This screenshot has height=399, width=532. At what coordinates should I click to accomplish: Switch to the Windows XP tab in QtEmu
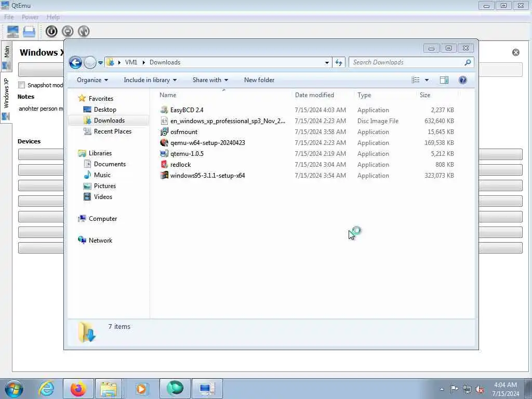[x=6, y=98]
